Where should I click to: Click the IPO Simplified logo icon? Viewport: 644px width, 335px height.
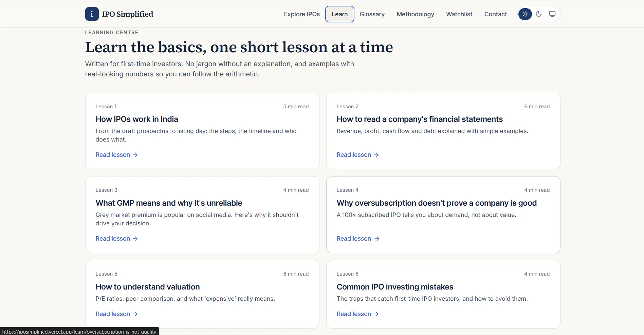(92, 14)
